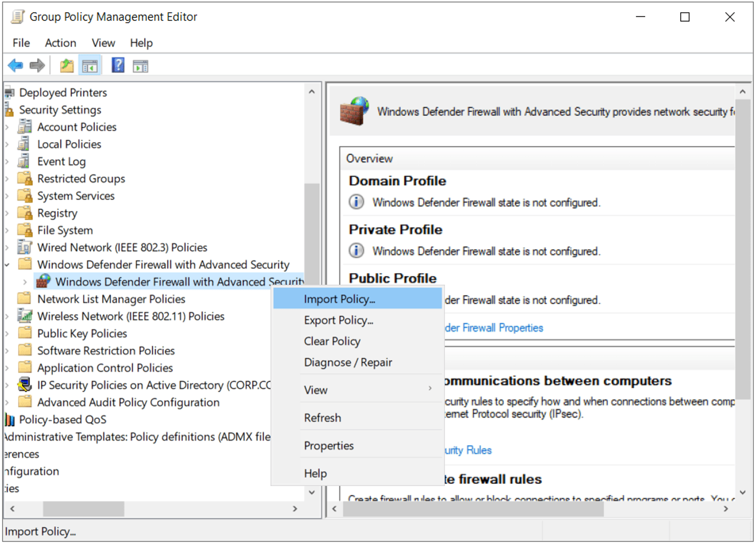Expand the Event Log node

tap(7, 161)
